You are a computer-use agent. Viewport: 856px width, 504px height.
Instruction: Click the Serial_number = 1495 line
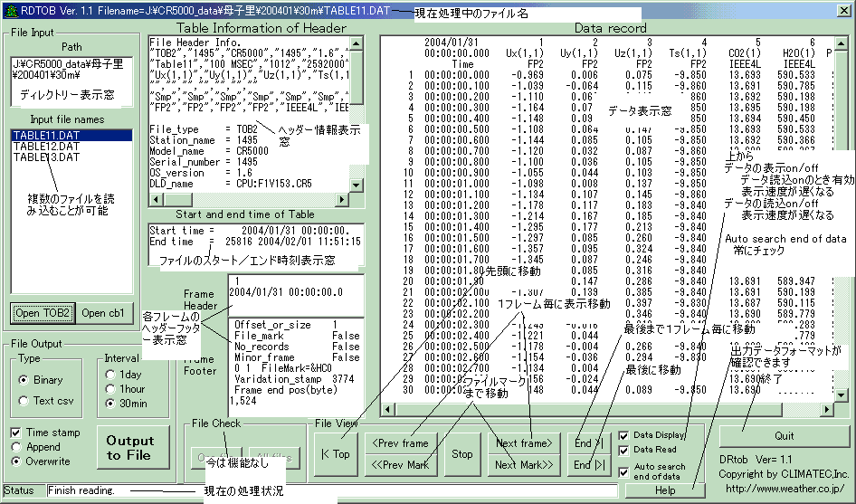coord(204,162)
